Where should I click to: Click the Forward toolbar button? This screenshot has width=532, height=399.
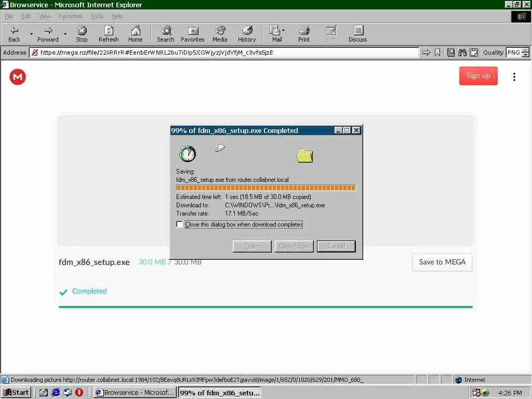click(x=48, y=34)
